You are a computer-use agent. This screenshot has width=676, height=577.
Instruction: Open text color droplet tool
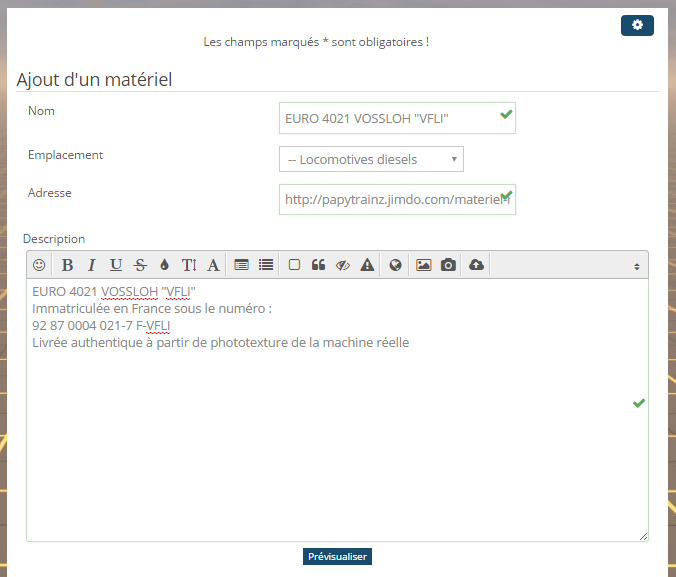click(x=164, y=265)
